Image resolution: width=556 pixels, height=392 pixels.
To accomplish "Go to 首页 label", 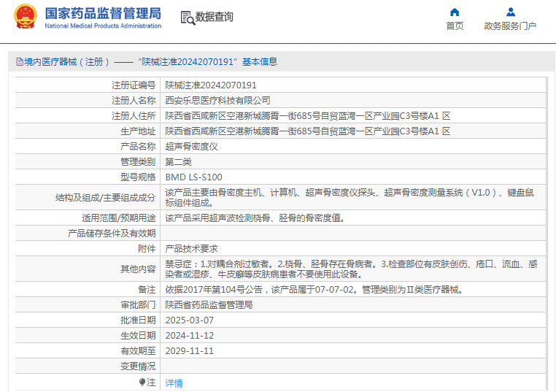I will point(455,26).
